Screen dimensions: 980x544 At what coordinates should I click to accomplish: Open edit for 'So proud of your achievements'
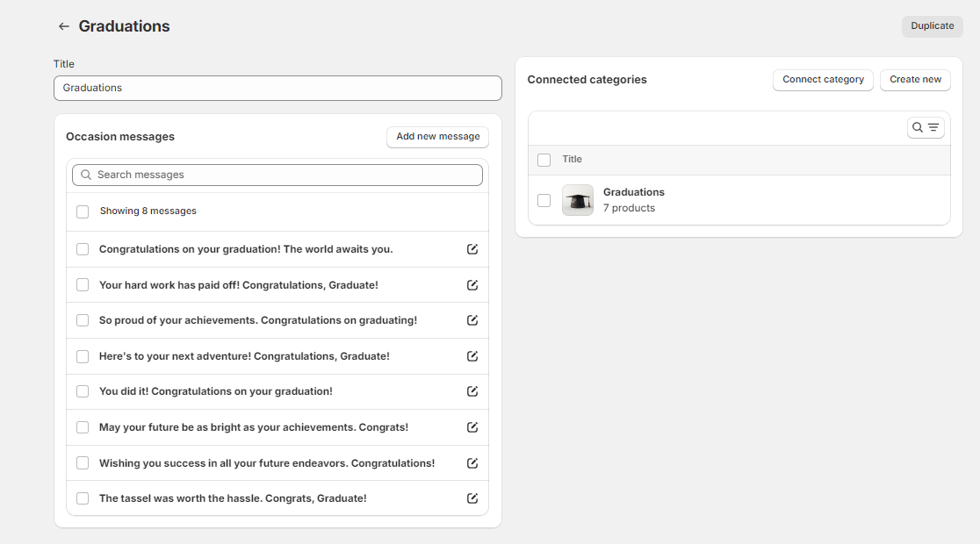click(472, 320)
